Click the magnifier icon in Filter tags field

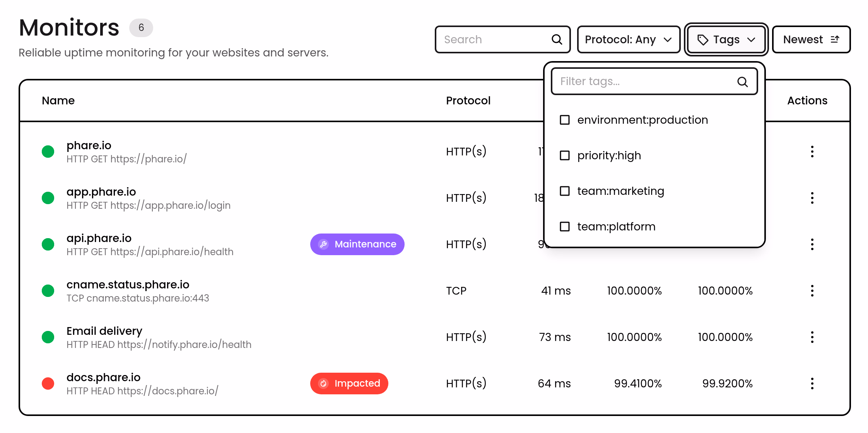point(742,82)
